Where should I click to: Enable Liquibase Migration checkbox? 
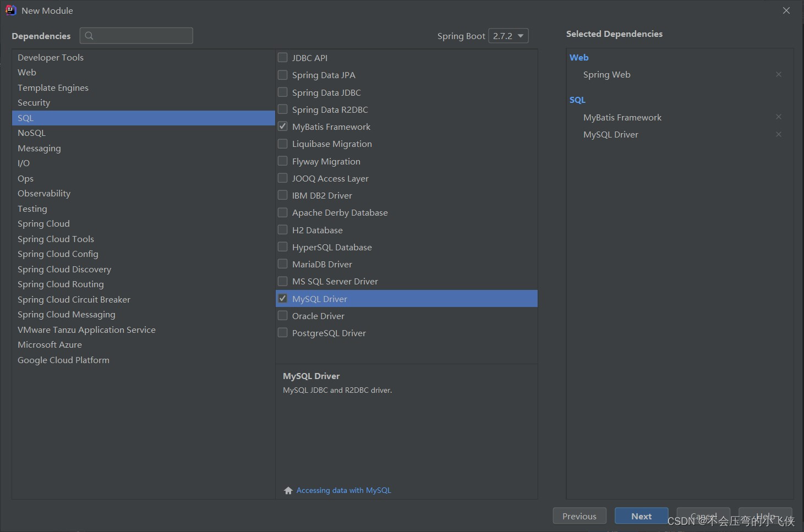[282, 144]
